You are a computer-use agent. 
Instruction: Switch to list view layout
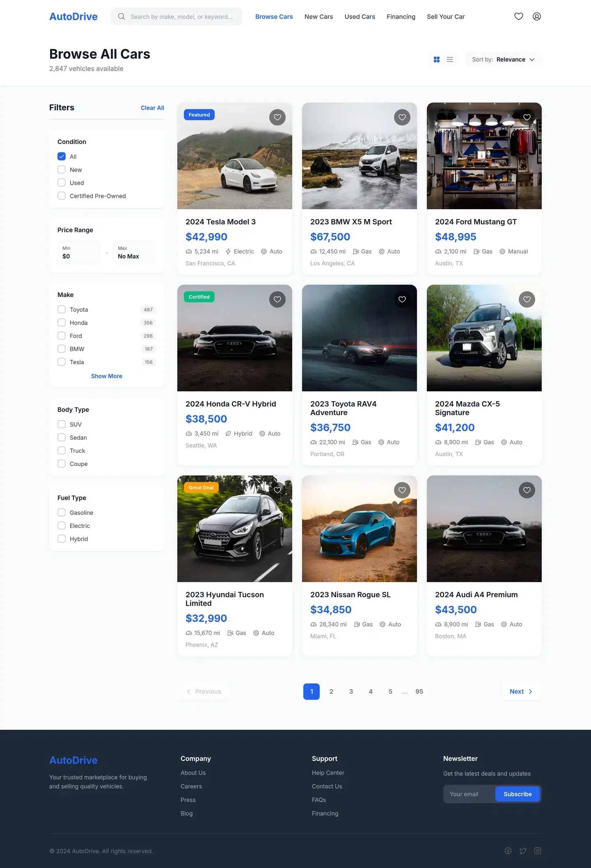point(450,59)
